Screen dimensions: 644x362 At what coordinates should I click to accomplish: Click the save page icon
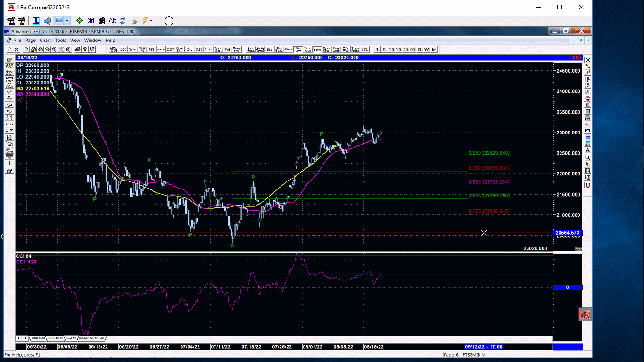pos(33,49)
